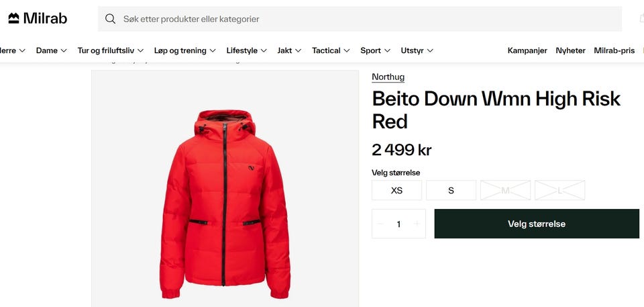Screen dimensions: 644x307
Task: Increase quantity with plus icon
Action: point(417,224)
